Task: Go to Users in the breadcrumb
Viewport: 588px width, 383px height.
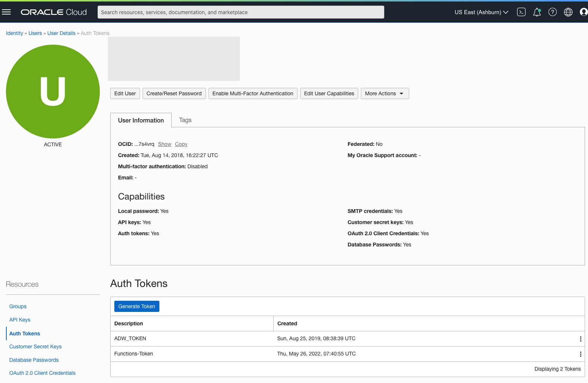Action: (x=35, y=33)
